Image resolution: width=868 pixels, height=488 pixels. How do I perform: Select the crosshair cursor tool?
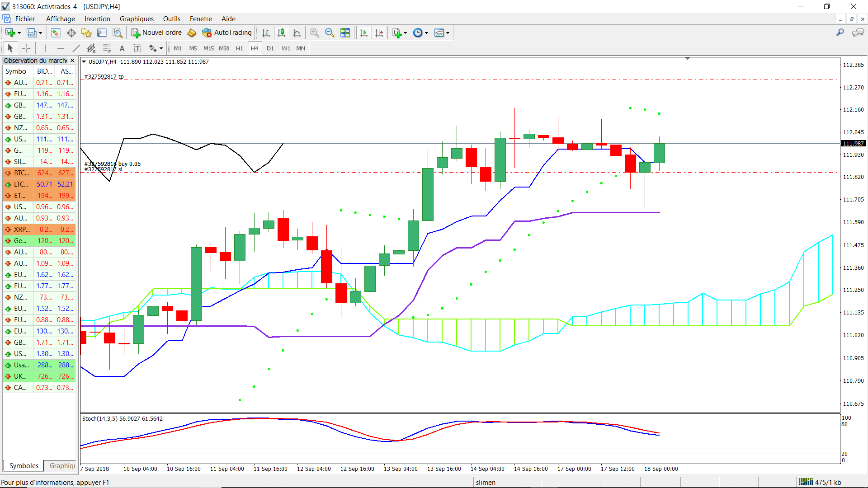(x=26, y=48)
